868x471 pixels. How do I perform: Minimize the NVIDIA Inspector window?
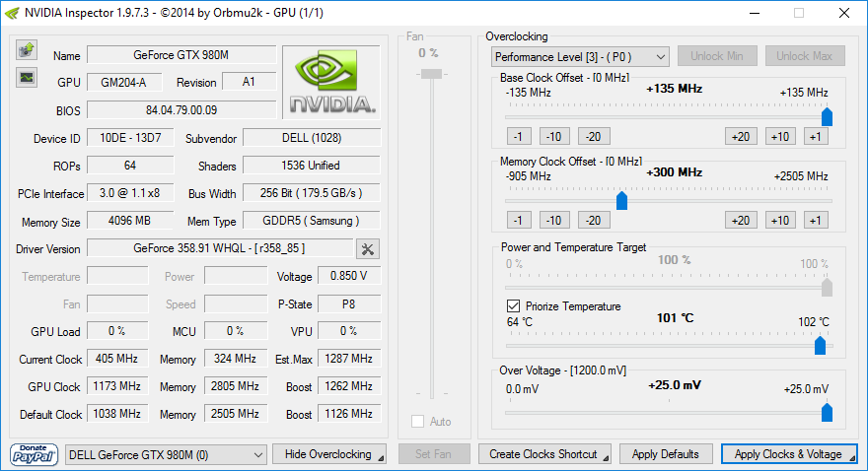pyautogui.click(x=756, y=13)
